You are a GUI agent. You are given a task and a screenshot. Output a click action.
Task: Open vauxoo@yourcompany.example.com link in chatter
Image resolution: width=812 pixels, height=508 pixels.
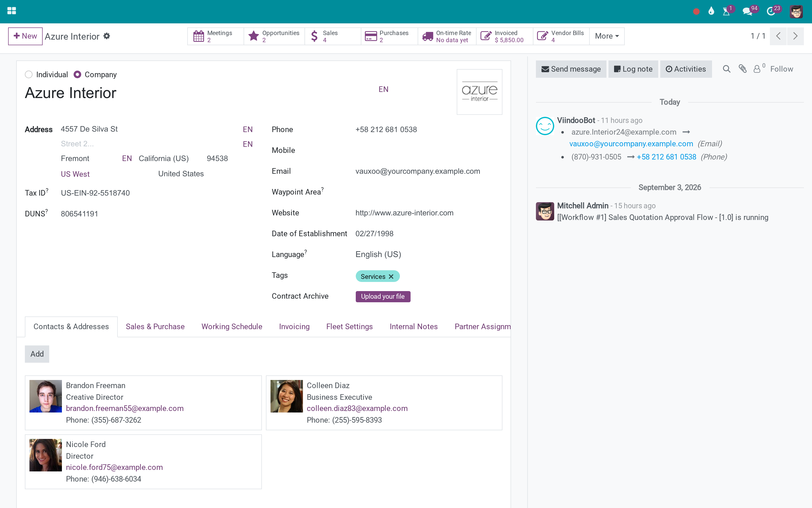pos(631,144)
